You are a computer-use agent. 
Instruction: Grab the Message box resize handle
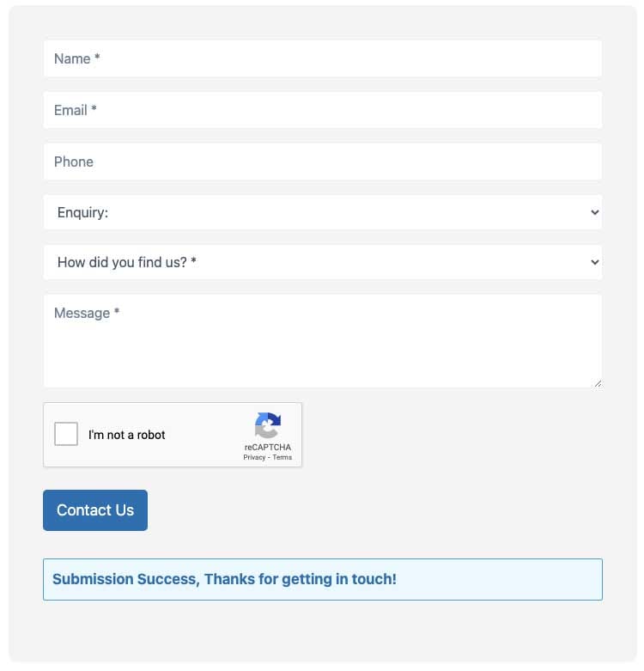(598, 383)
